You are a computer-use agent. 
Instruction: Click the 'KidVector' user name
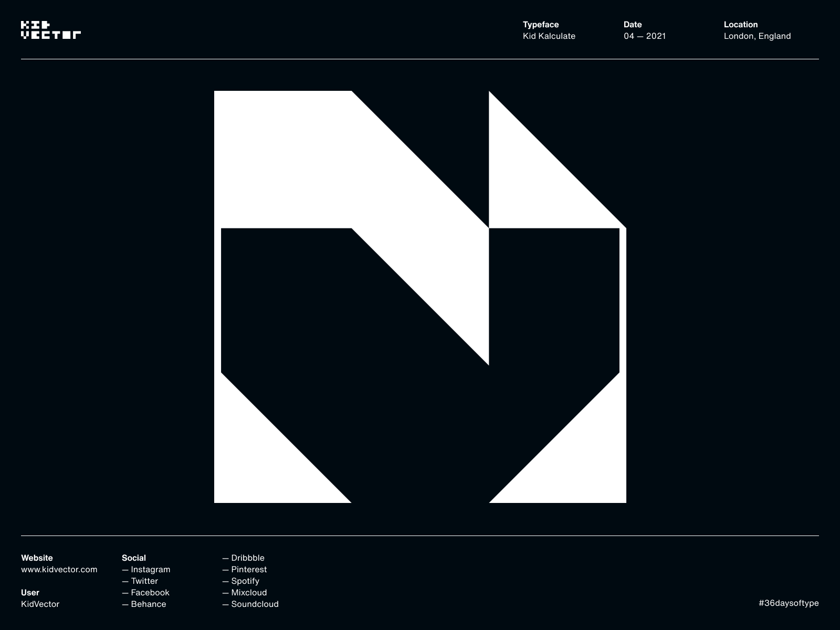pyautogui.click(x=40, y=604)
